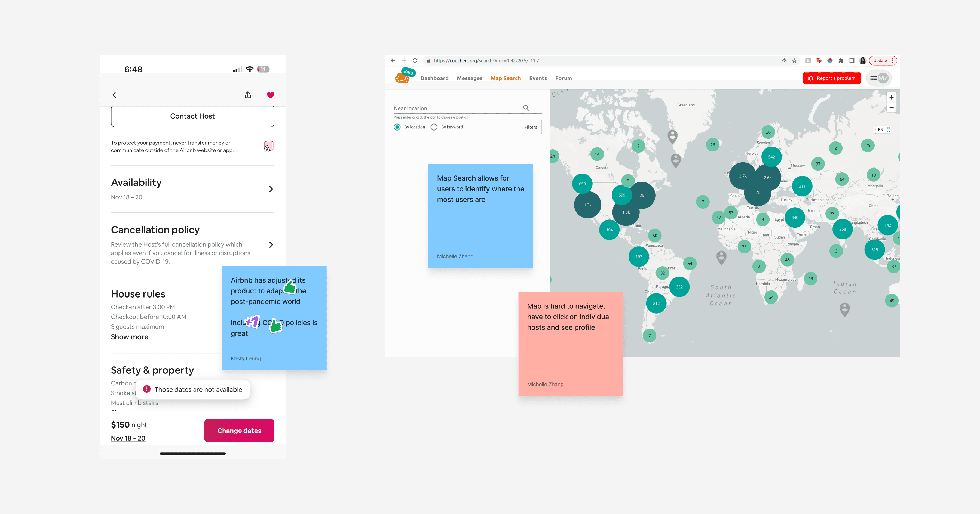The height and width of the screenshot is (514, 980).
Task: Select the By location radio button
Action: (397, 127)
